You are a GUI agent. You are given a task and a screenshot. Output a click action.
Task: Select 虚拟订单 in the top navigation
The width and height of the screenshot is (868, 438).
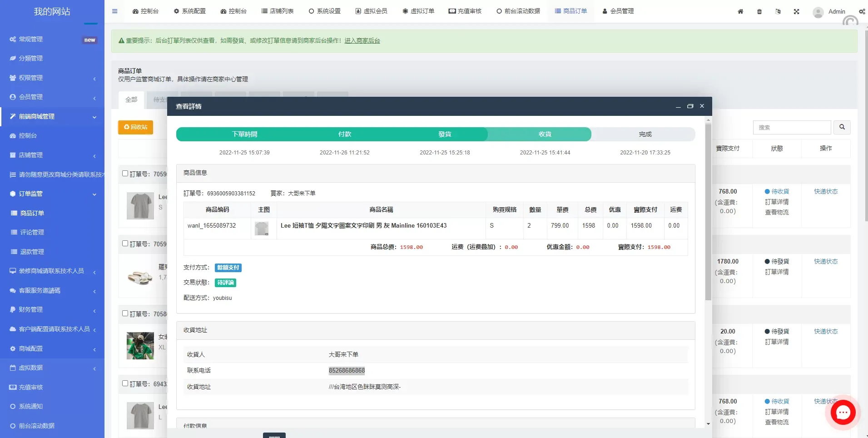[418, 11]
